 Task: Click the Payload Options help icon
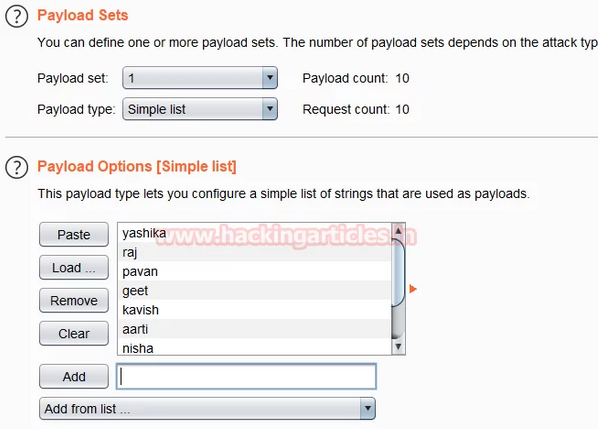[x=16, y=167]
